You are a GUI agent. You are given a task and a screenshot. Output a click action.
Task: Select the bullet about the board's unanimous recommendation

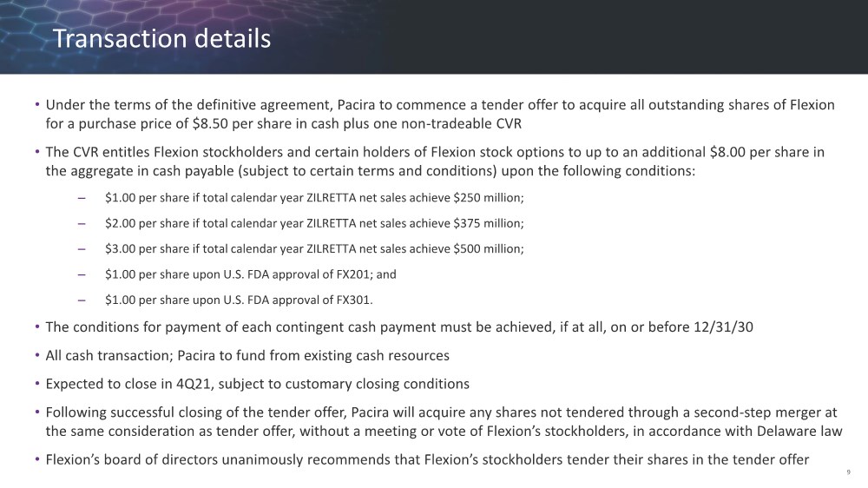(427, 459)
